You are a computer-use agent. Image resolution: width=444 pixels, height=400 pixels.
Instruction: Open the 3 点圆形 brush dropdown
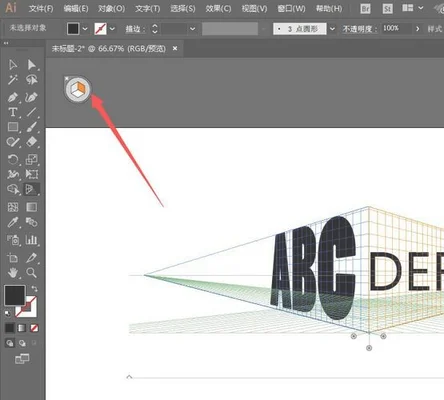(332, 29)
